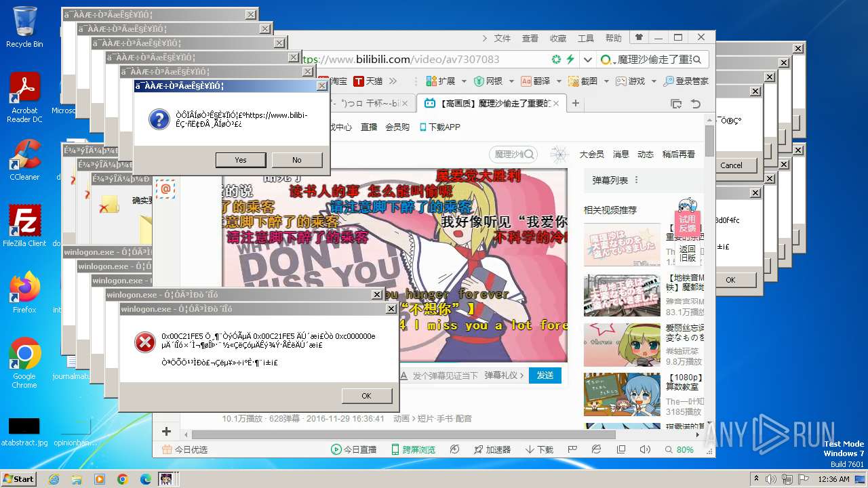The width and height of the screenshot is (868, 488).
Task: Open Windows Start menu
Action: [18, 479]
